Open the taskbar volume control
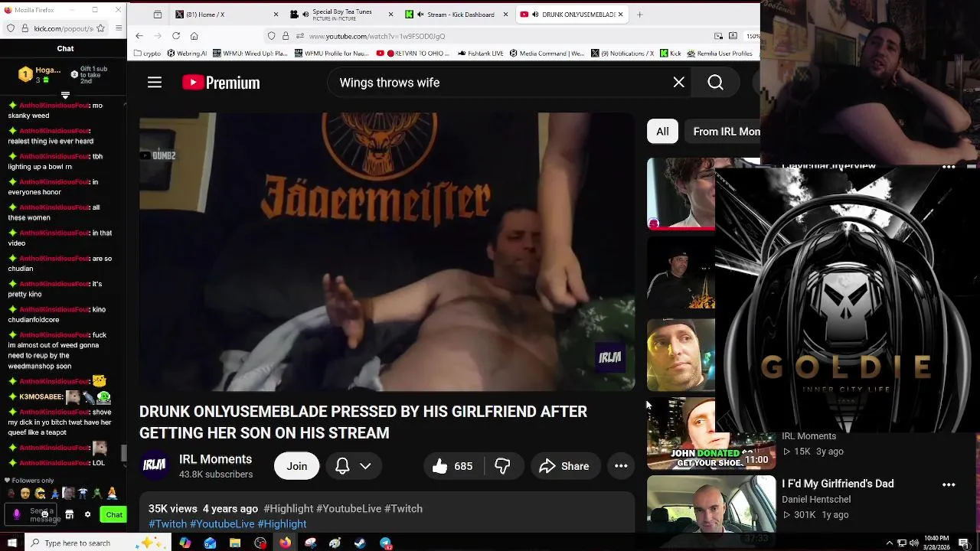Image resolution: width=980 pixels, height=551 pixels. (913, 543)
